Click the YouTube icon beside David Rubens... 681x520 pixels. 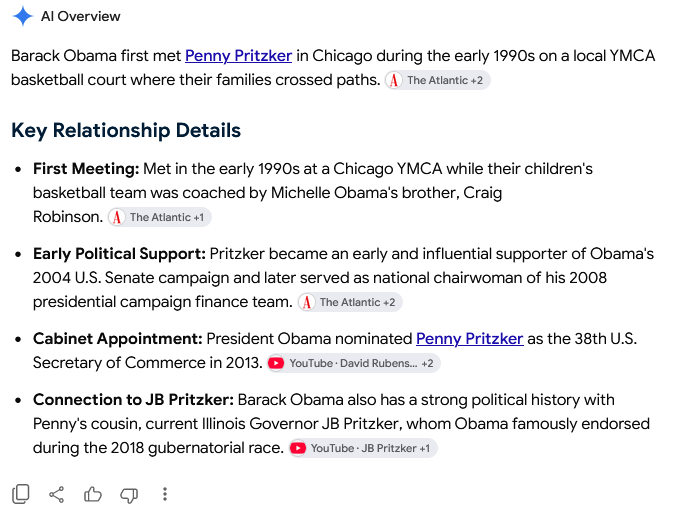click(x=276, y=363)
